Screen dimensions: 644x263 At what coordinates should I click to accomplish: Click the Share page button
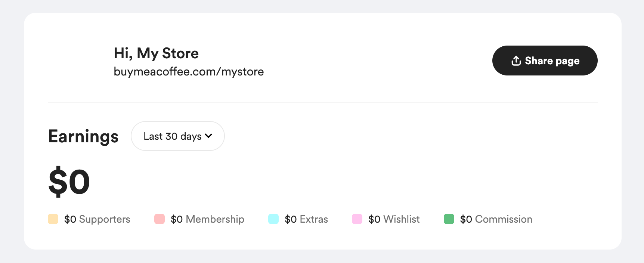click(545, 61)
